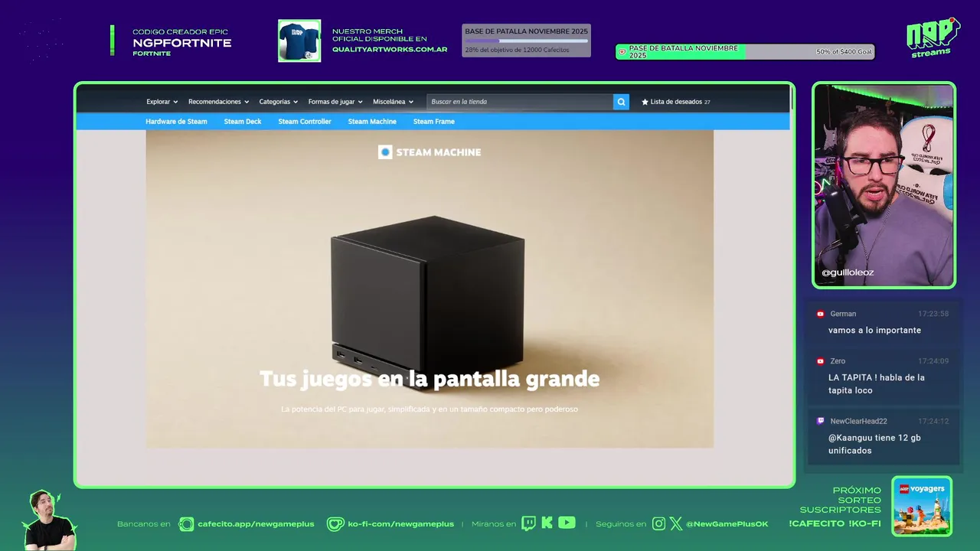980x551 pixels.
Task: Open the Steam Frame tab
Action: [433, 122]
